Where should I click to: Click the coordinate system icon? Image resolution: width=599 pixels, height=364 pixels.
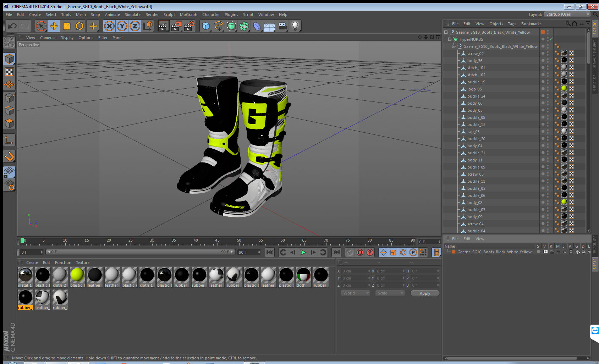pyautogui.click(x=148, y=26)
